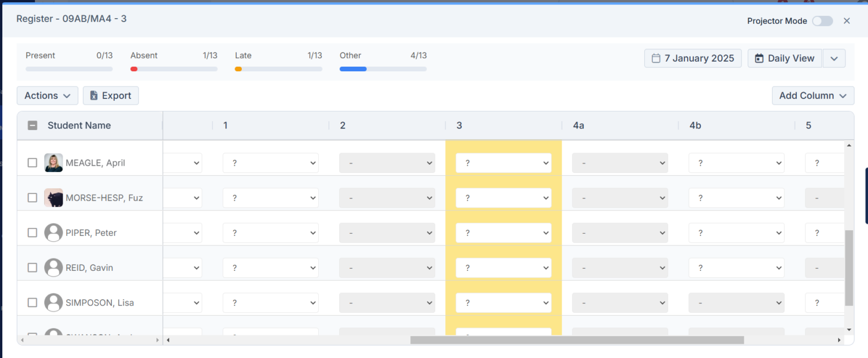The height and width of the screenshot is (358, 868).
Task: Click the Absent progress bar
Action: (175, 68)
